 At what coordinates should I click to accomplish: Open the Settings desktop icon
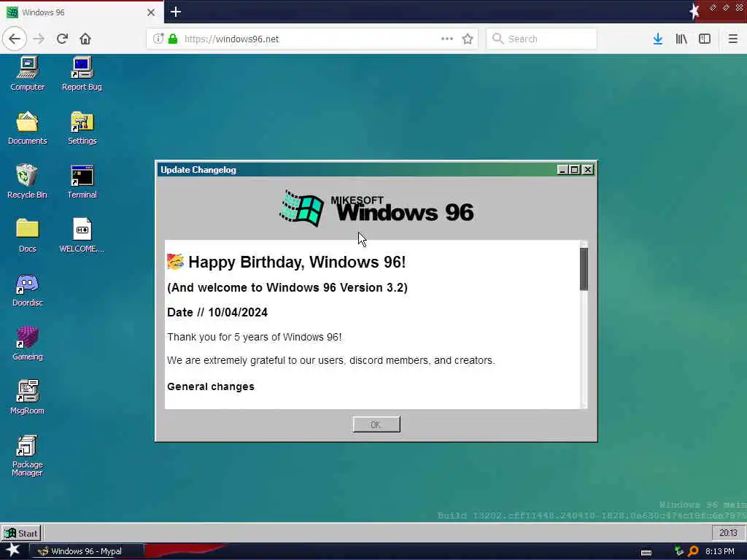click(82, 127)
